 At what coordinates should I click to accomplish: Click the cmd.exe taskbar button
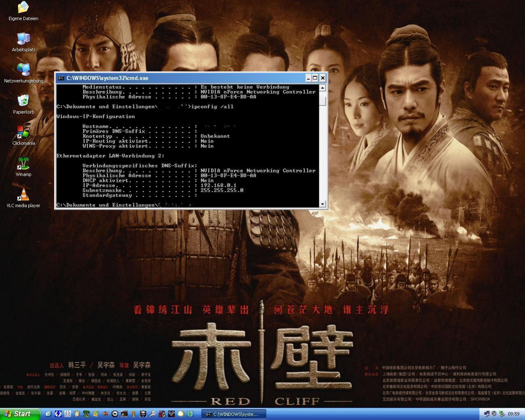coord(234,414)
